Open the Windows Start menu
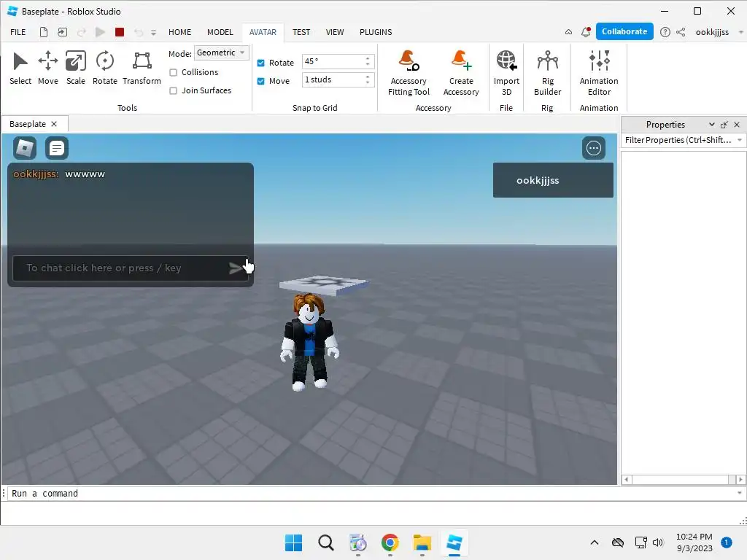 coord(293,542)
